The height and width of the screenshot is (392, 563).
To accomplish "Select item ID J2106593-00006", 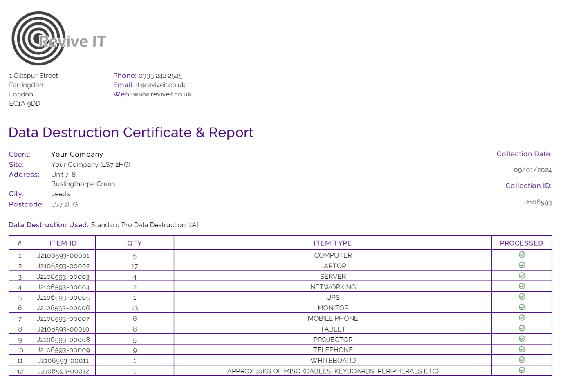I will [x=63, y=308].
